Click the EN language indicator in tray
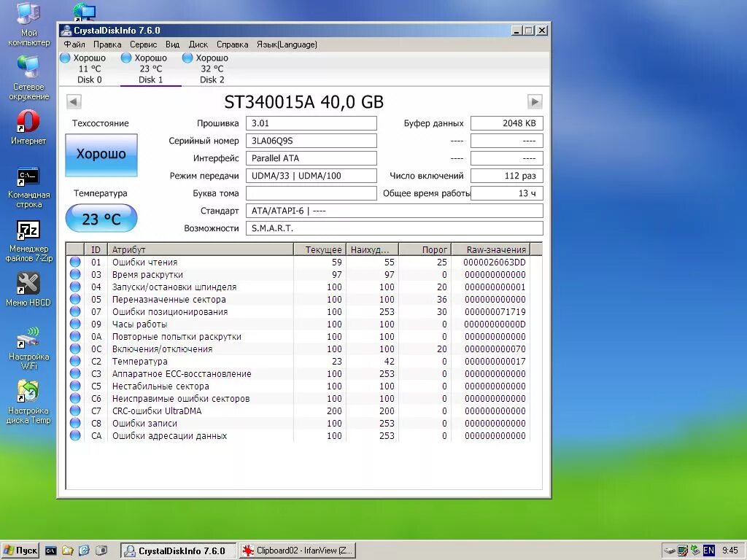 pos(708,551)
